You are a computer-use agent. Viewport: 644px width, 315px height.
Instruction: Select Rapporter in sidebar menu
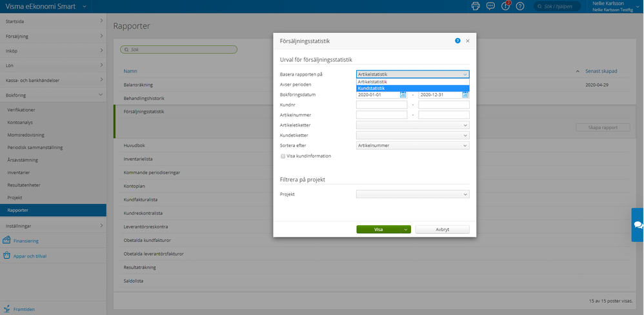53,210
